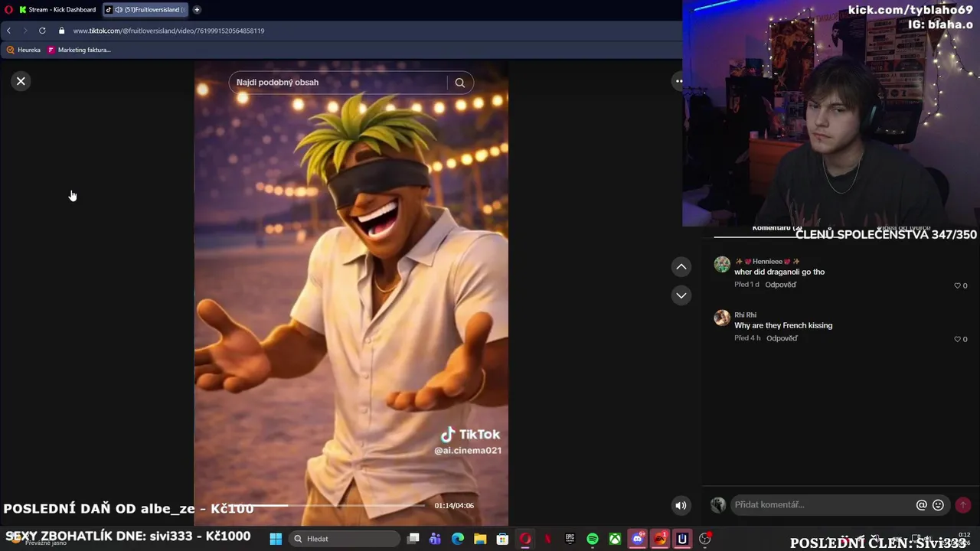Open the Opera menu icon
The height and width of the screenshot is (551, 980).
[9, 10]
